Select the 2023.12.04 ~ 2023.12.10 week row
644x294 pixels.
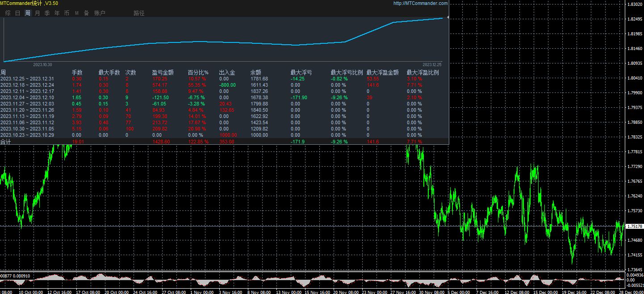(x=225, y=97)
